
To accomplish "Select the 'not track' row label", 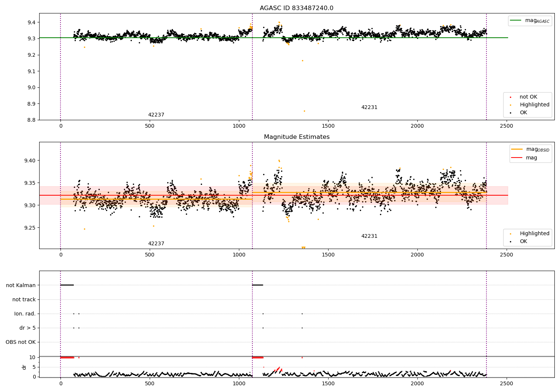I will pyautogui.click(x=24, y=300).
